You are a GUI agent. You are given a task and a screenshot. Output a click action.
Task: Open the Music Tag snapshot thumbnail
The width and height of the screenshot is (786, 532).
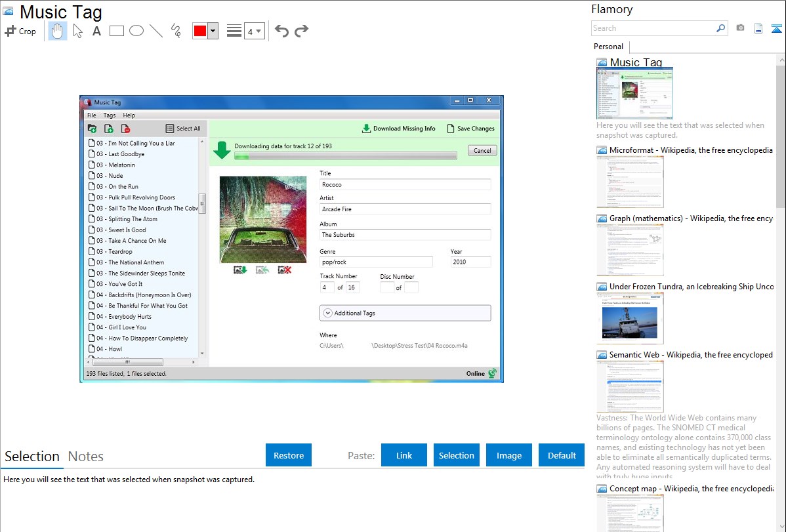coord(634,93)
